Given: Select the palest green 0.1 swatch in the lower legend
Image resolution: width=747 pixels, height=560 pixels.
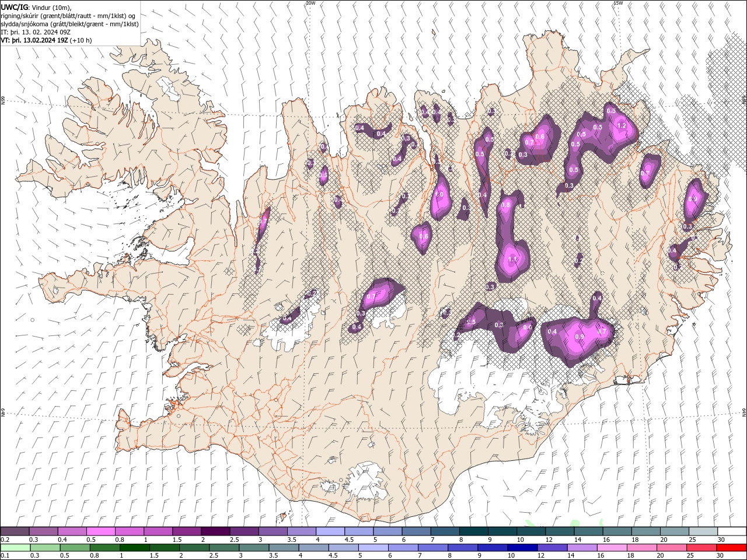Looking at the screenshot, I should [x=15, y=548].
